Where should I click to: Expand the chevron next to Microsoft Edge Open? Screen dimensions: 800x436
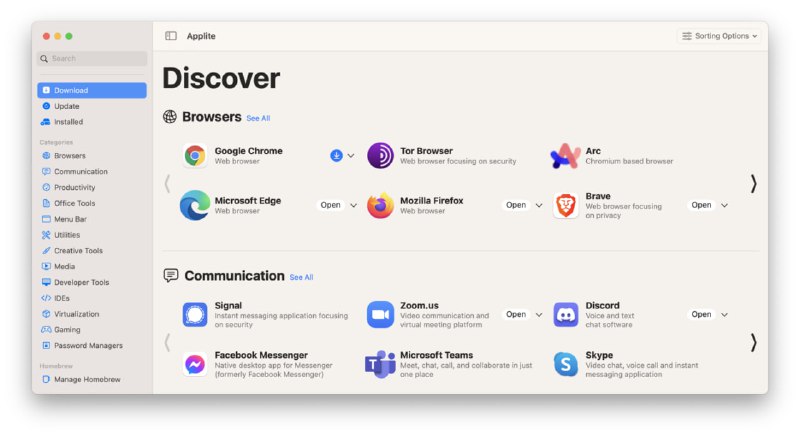(x=354, y=206)
